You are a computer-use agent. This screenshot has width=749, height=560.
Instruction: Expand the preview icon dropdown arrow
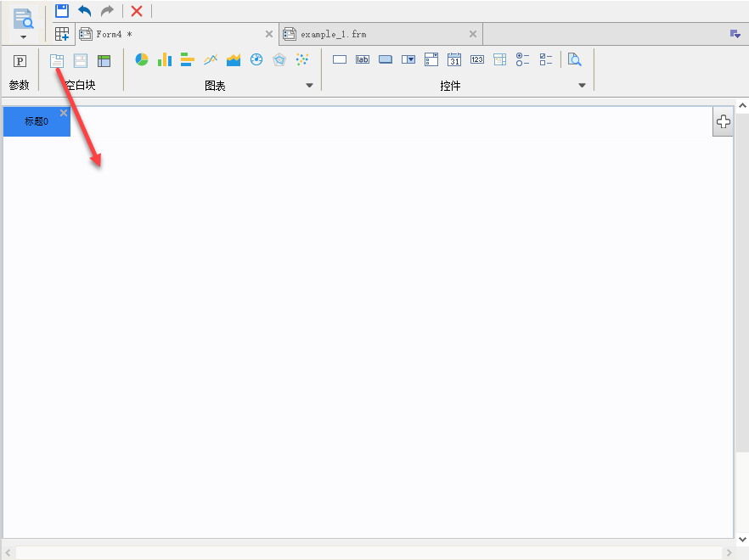[23, 37]
